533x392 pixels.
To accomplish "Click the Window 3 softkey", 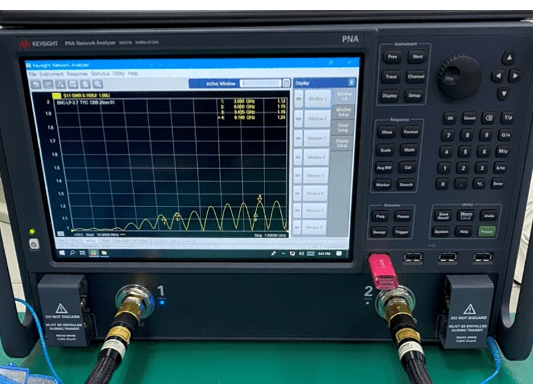I will 316,138.
